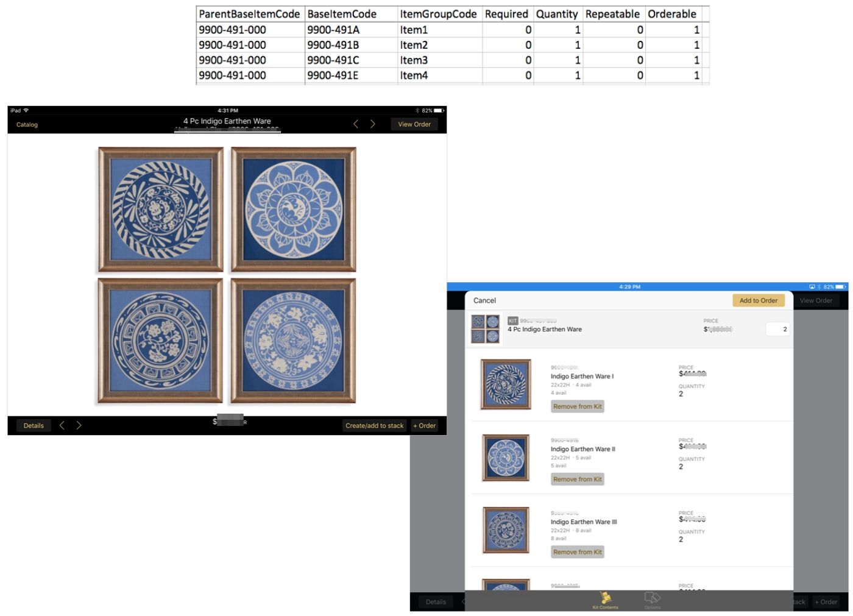The height and width of the screenshot is (616, 853).
Task: Click the Required column header
Action: coord(508,14)
